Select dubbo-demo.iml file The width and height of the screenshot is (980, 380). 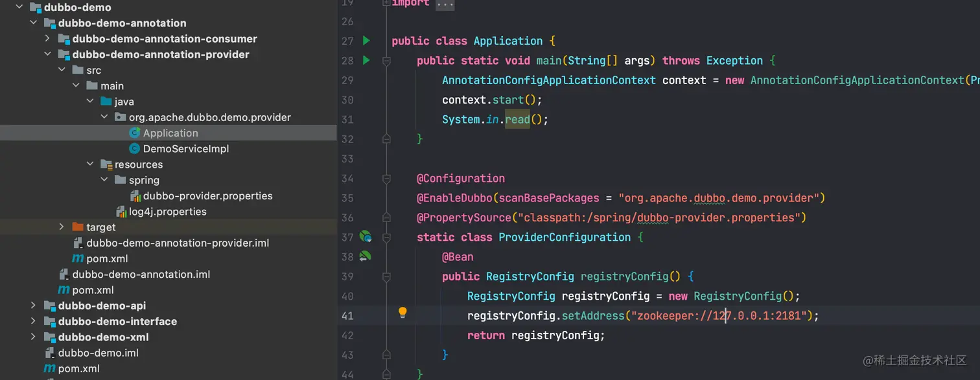tap(99, 353)
